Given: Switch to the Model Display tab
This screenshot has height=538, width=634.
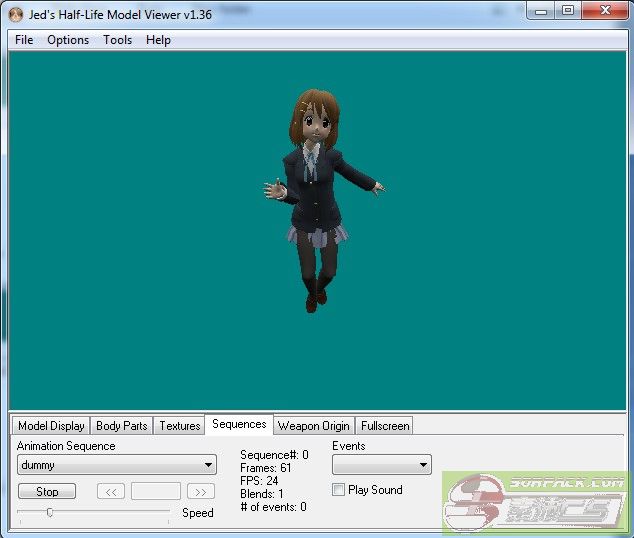Looking at the screenshot, I should pos(51,426).
